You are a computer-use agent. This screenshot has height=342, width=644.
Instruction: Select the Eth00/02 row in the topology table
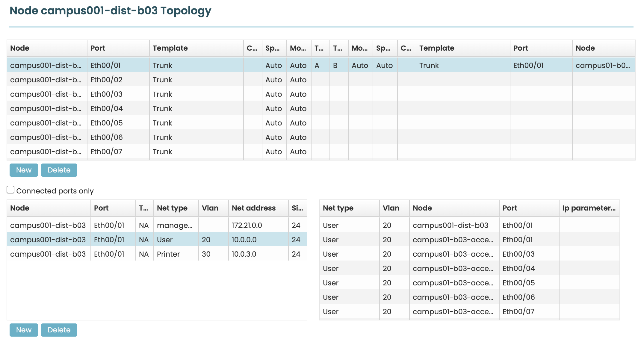coord(106,80)
